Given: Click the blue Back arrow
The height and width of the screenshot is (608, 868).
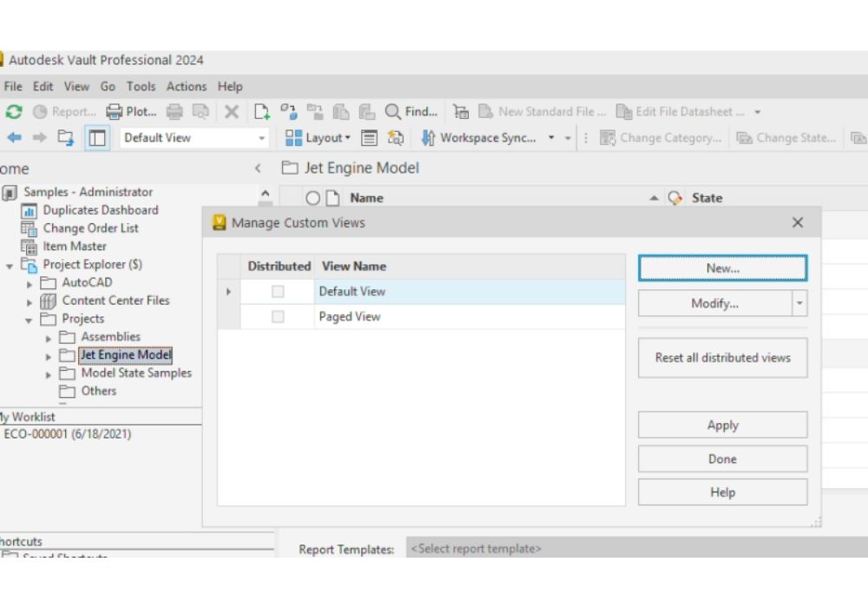Looking at the screenshot, I should tap(14, 137).
